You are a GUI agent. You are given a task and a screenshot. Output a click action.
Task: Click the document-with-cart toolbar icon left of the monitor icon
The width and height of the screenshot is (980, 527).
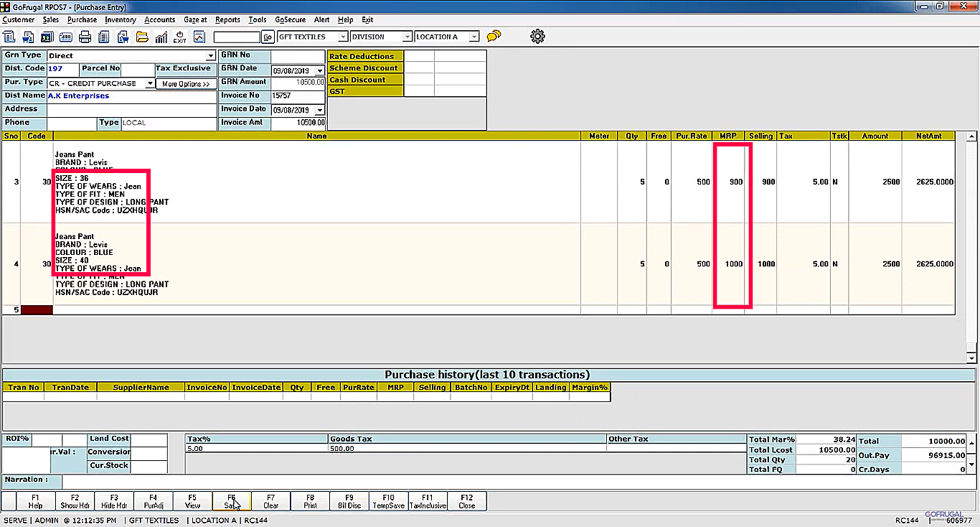point(29,37)
